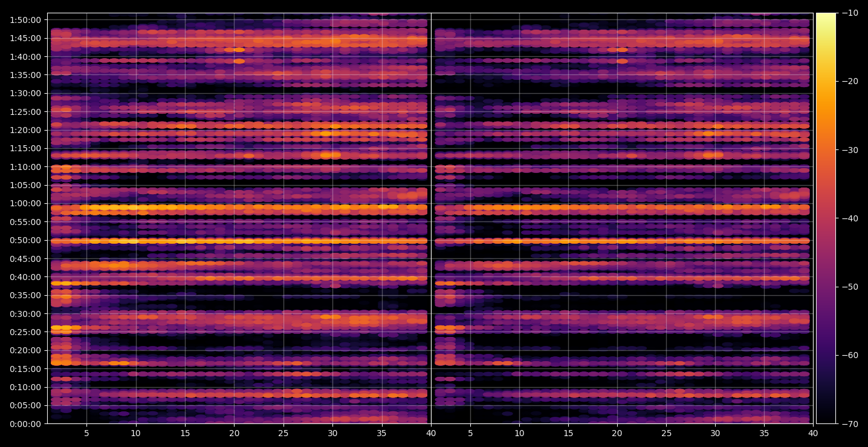Click the 1:45:00 time axis label
This screenshot has width=868, height=447.
(25, 38)
